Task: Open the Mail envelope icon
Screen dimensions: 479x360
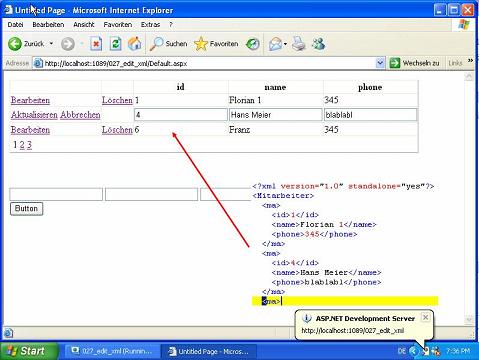Action: coord(275,44)
